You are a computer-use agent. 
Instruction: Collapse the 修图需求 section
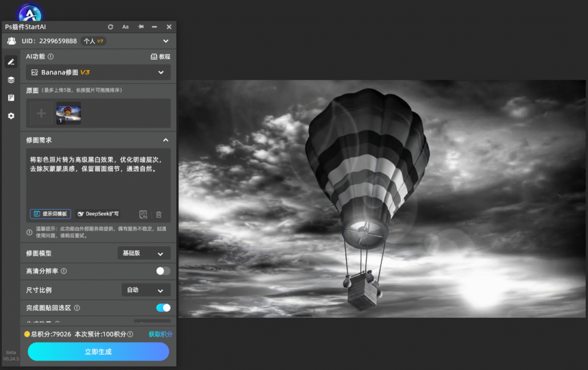coord(166,140)
